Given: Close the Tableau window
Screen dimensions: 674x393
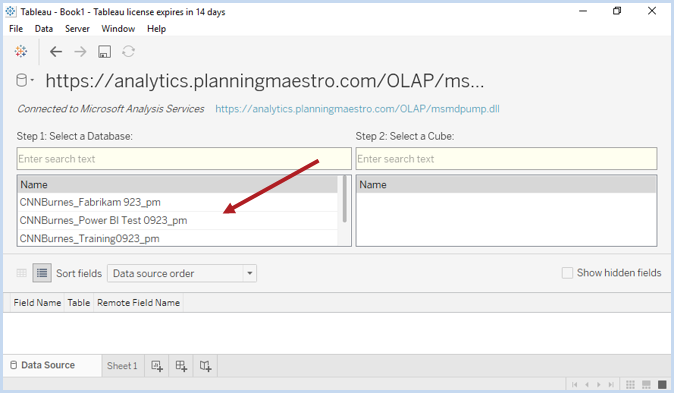Looking at the screenshot, I should (652, 11).
